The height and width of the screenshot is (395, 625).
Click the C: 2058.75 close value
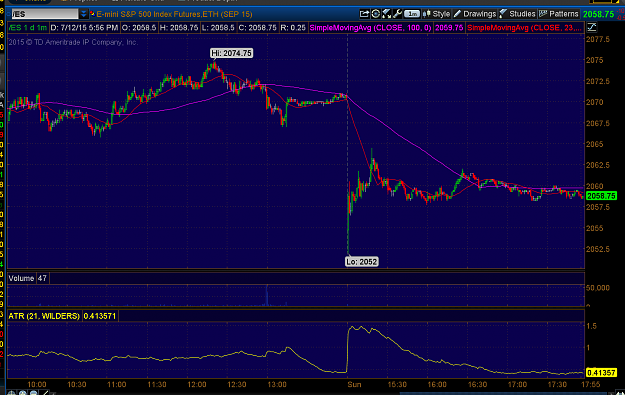coord(257,28)
